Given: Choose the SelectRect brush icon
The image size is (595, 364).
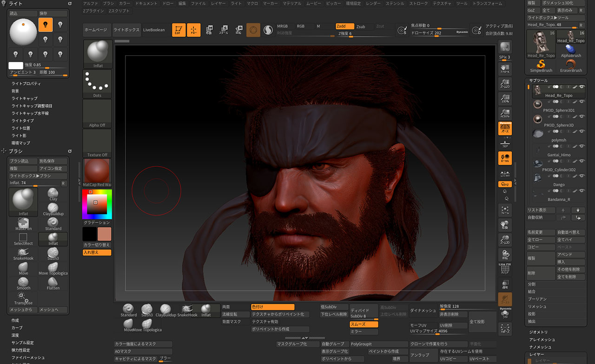Looking at the screenshot, I should [x=23, y=239].
